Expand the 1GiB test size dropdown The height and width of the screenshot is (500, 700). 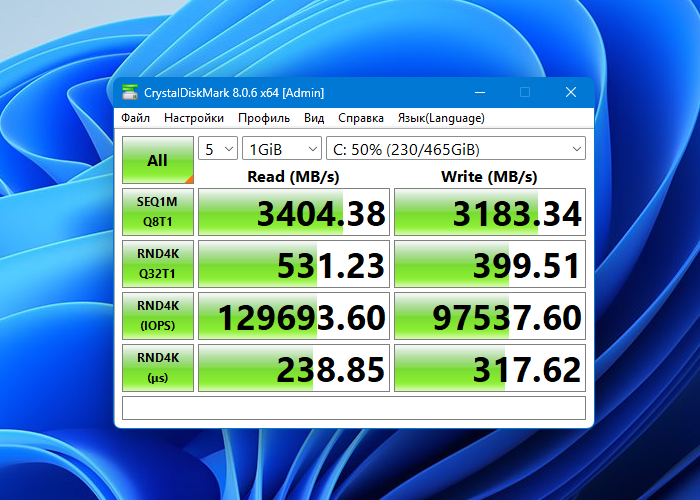(x=282, y=149)
